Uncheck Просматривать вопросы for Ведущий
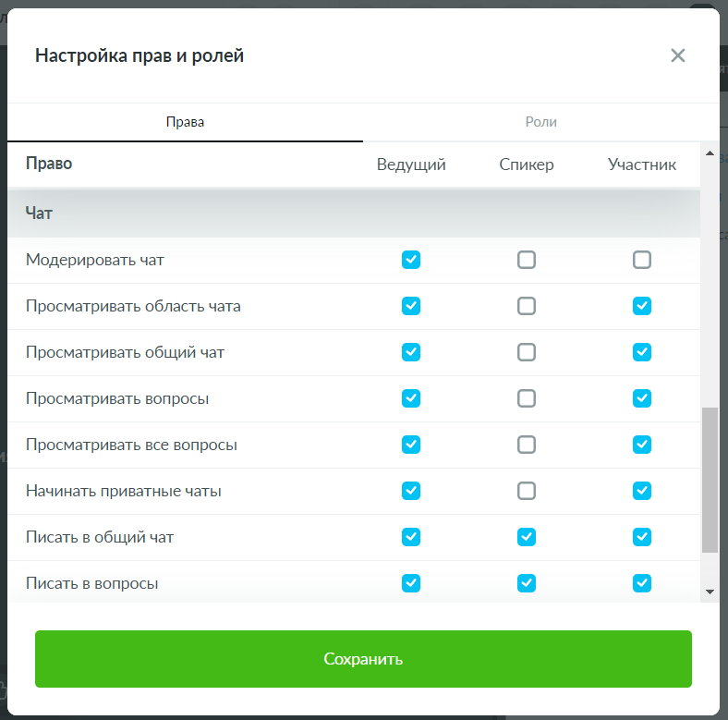This screenshot has width=728, height=720. pos(411,398)
